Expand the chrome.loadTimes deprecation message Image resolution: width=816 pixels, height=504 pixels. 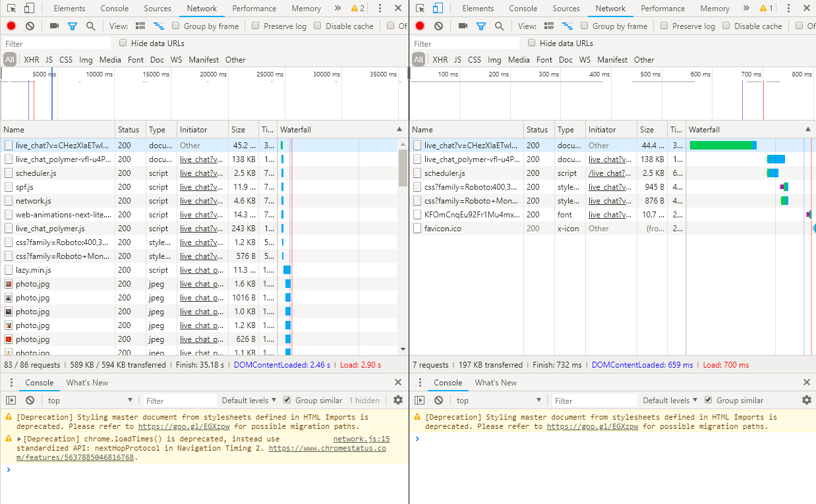pos(20,439)
